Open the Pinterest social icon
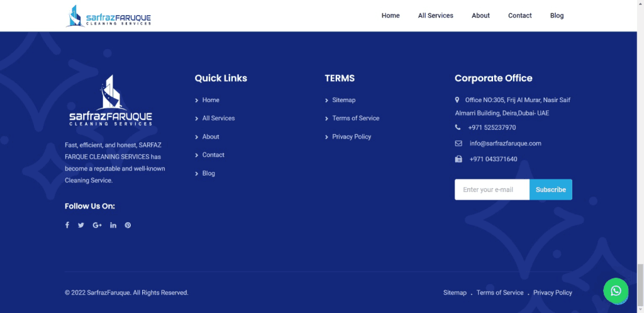644x313 pixels. (128, 225)
